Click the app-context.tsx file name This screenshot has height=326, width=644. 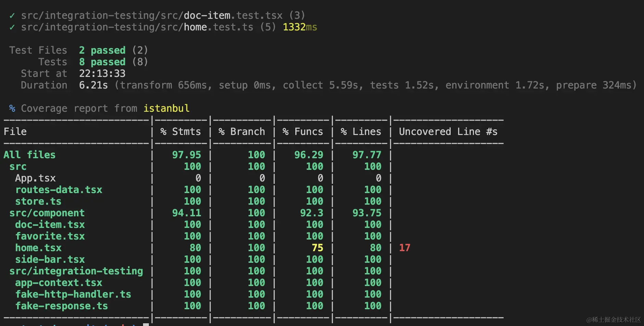click(x=59, y=283)
